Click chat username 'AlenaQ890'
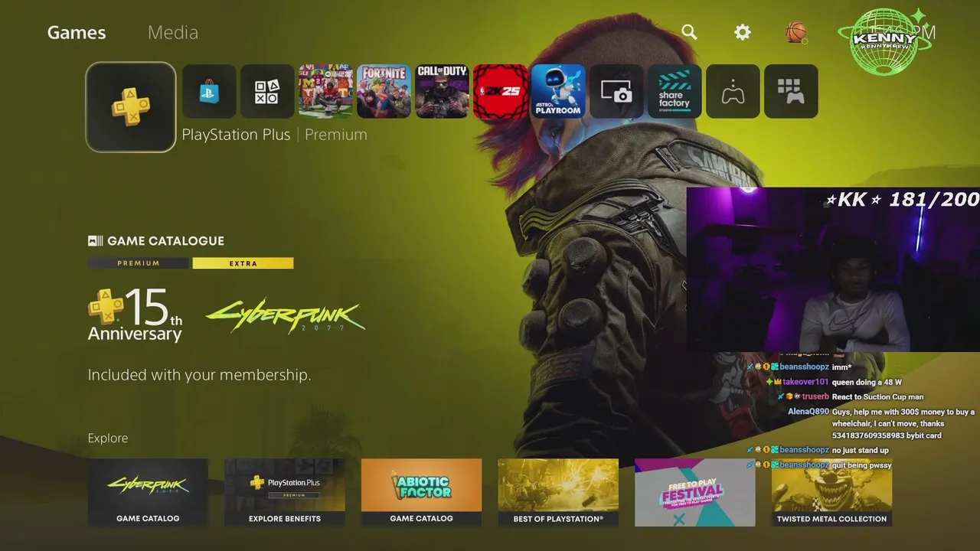The width and height of the screenshot is (980, 551). pos(808,412)
